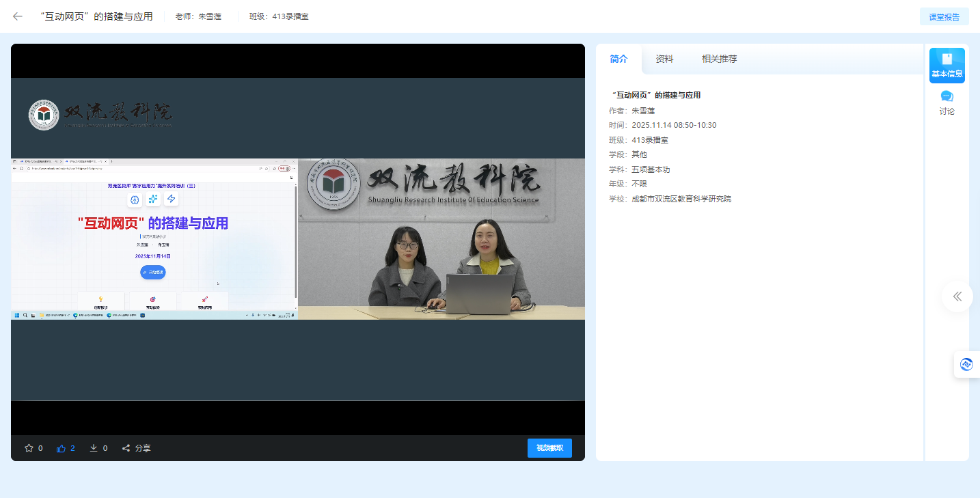Open the 相关推荐 tab
980x498 pixels.
[719, 59]
